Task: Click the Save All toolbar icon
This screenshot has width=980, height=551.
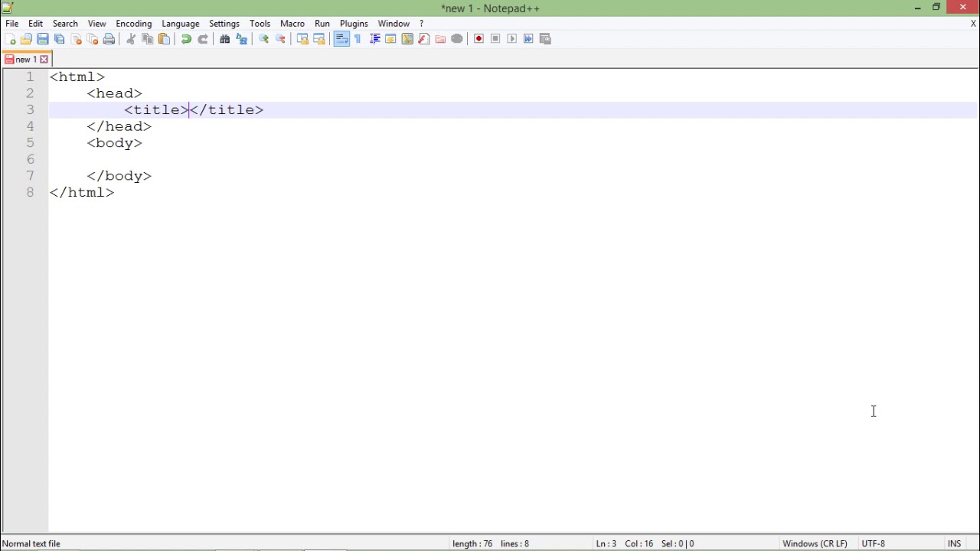Action: tap(59, 39)
